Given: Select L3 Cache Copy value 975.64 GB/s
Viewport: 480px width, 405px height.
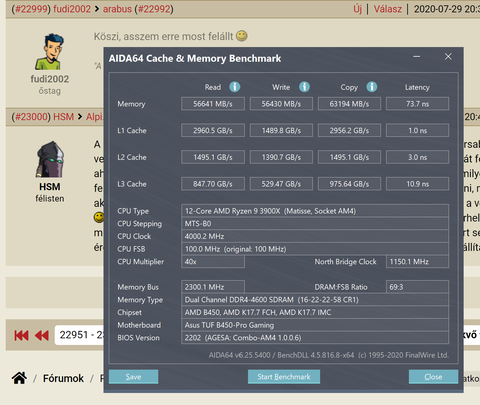Looking at the screenshot, I should (x=349, y=184).
